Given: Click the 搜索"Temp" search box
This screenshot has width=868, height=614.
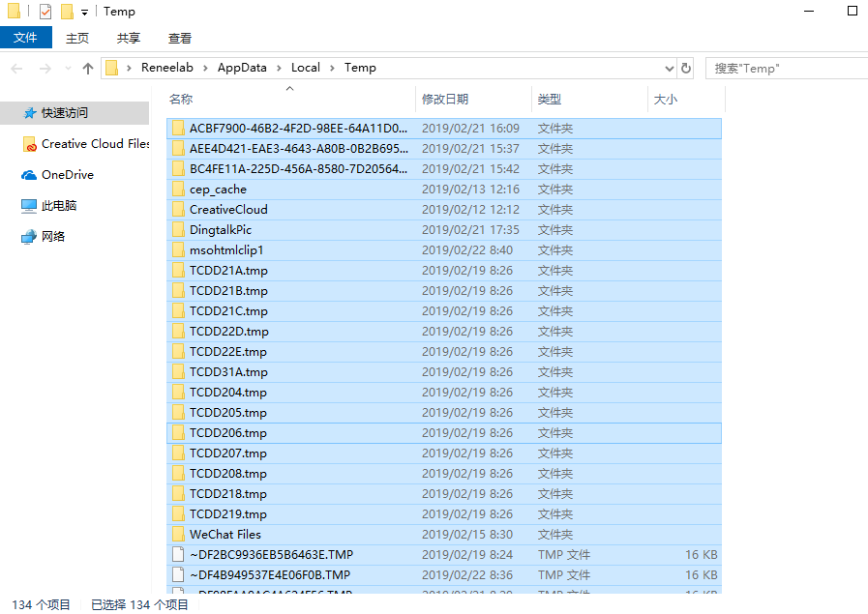Looking at the screenshot, I should (x=786, y=69).
